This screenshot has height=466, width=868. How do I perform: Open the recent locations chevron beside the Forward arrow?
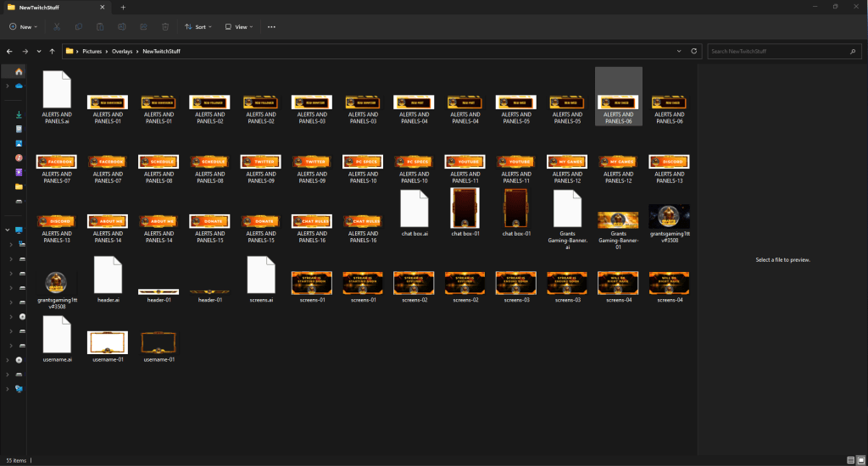point(39,51)
